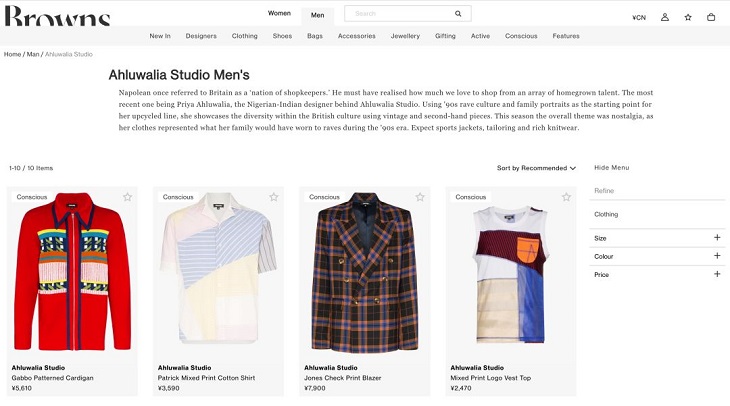Viewport: 730px width, 406px height.
Task: Open the shopping bag icon
Action: pyautogui.click(x=711, y=17)
